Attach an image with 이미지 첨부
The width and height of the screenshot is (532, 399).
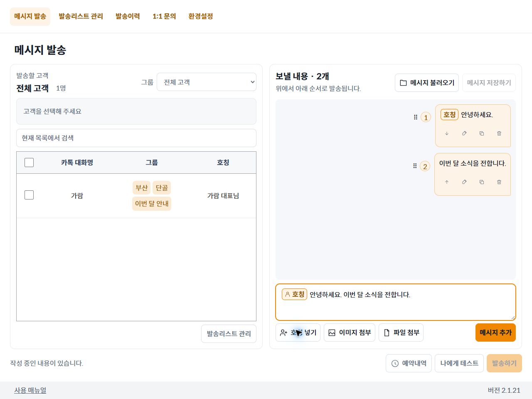[x=350, y=332]
